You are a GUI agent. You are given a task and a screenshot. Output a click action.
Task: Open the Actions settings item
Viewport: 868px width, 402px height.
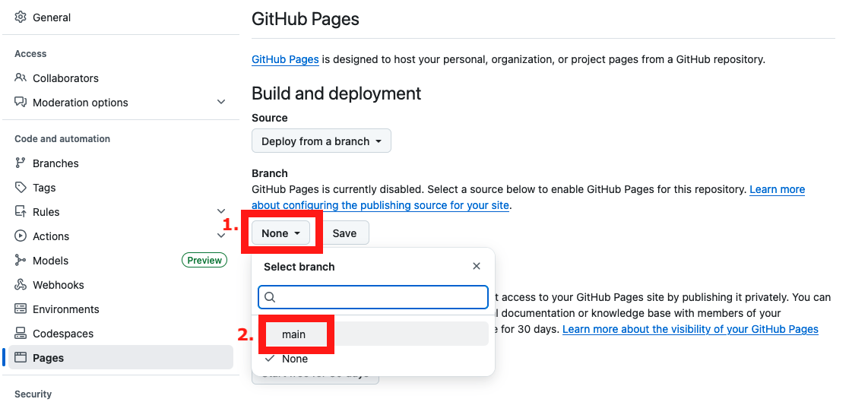pyautogui.click(x=51, y=236)
